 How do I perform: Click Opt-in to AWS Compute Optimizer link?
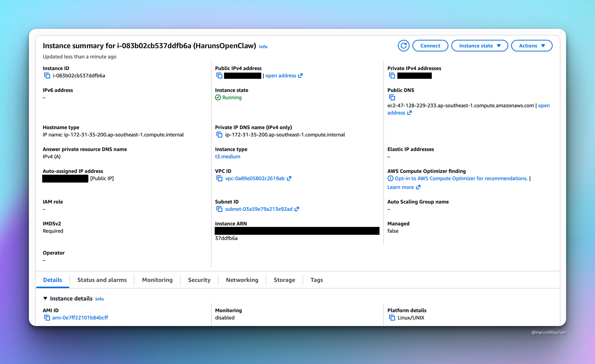pyautogui.click(x=461, y=178)
